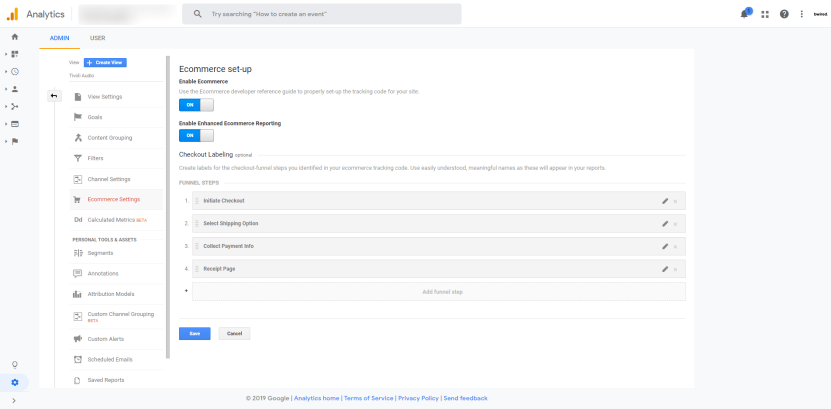The image size is (831, 409).
Task: Click drag handle of Receipt Page step
Action: coord(197,269)
